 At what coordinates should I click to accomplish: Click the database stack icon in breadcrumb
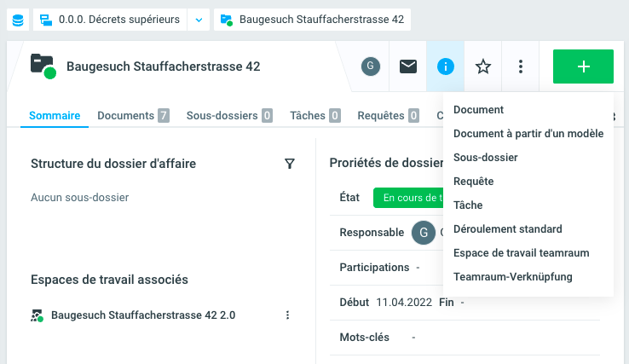(x=18, y=20)
